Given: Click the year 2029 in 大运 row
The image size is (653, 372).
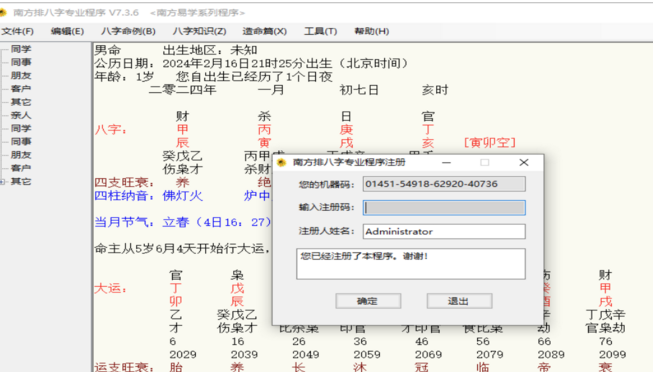Looking at the screenshot, I should pos(183,355).
